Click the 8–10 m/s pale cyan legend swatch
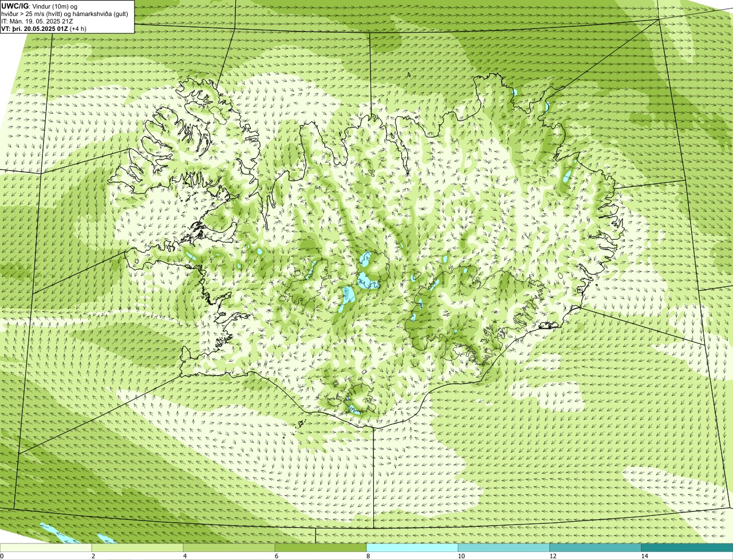This screenshot has height=560, width=733. [412, 547]
